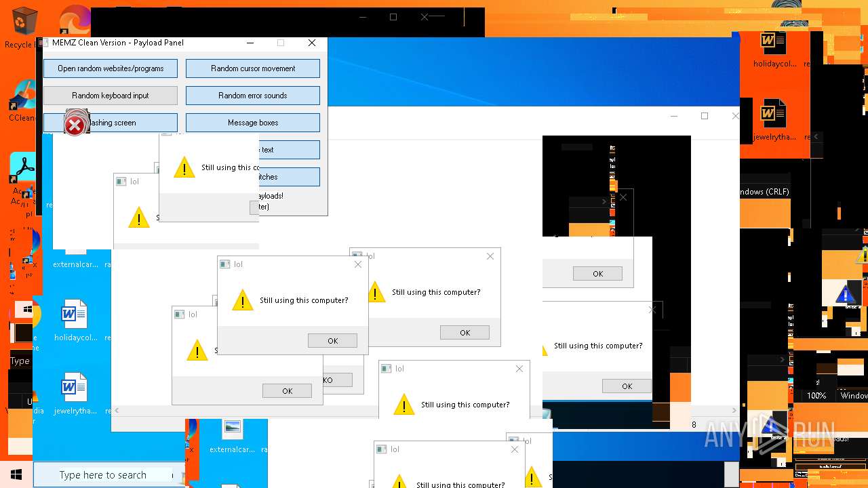This screenshot has height=488, width=868.
Task: Click the 100% zoom status text
Action: click(x=816, y=396)
